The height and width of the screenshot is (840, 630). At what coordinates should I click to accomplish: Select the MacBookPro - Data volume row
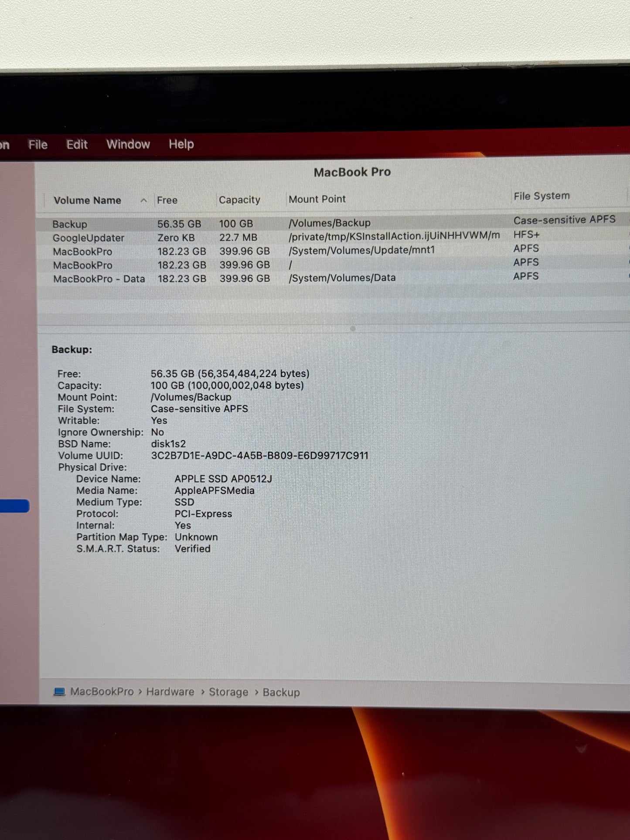pyautogui.click(x=334, y=278)
